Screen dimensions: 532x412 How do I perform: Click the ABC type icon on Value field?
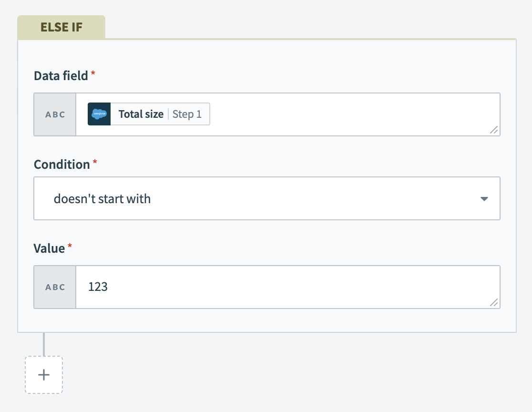pyautogui.click(x=54, y=287)
